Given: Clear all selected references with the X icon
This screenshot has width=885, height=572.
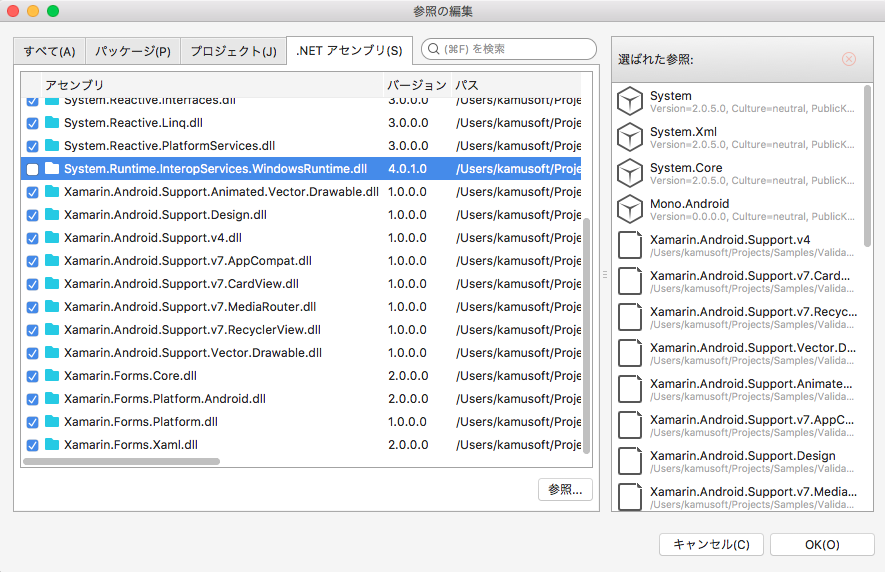Looking at the screenshot, I should tap(848, 59).
